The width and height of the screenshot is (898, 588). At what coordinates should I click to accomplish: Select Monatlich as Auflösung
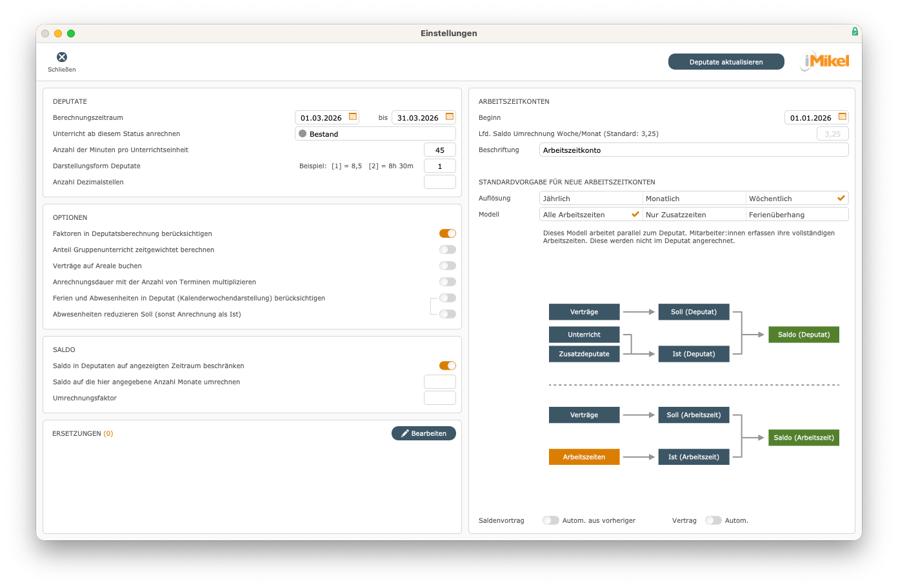693,199
